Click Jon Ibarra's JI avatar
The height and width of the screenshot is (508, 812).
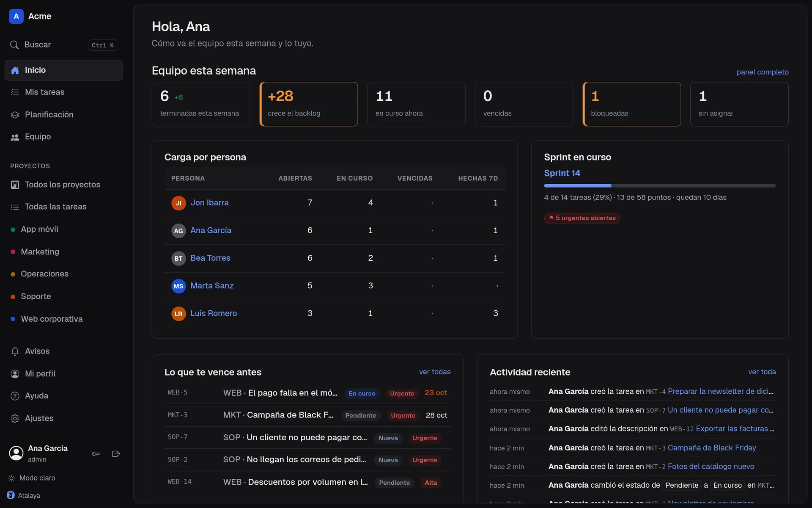coord(178,203)
